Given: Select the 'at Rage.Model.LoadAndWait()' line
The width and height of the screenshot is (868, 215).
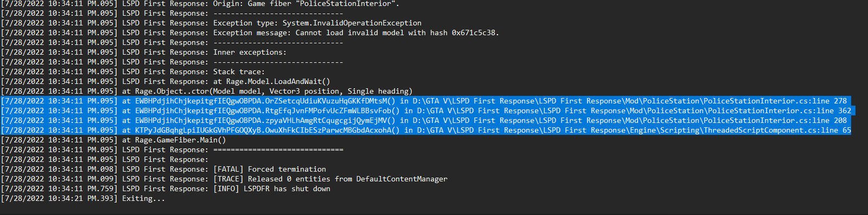Looking at the screenshot, I should click(165, 82).
